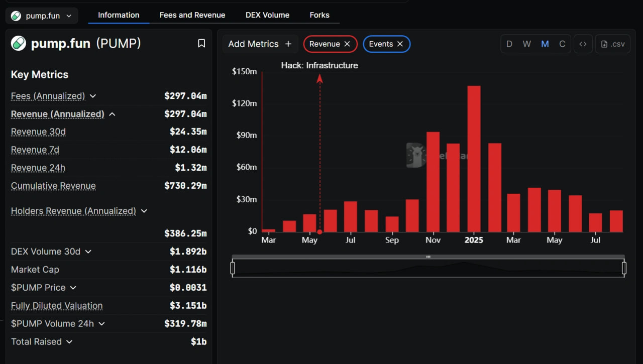Click the Fully Diluted Valuation label
Viewport: 643px width, 364px height.
(57, 306)
